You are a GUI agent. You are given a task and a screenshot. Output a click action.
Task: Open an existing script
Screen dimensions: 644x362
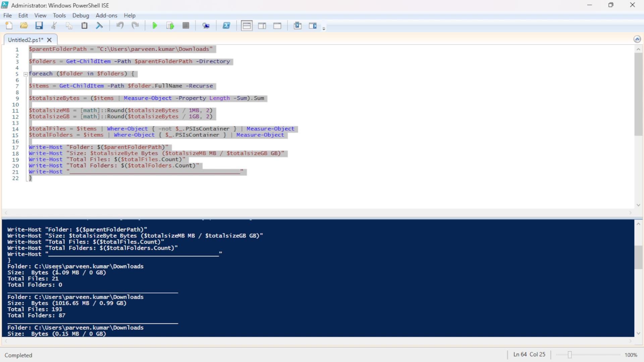click(x=24, y=25)
